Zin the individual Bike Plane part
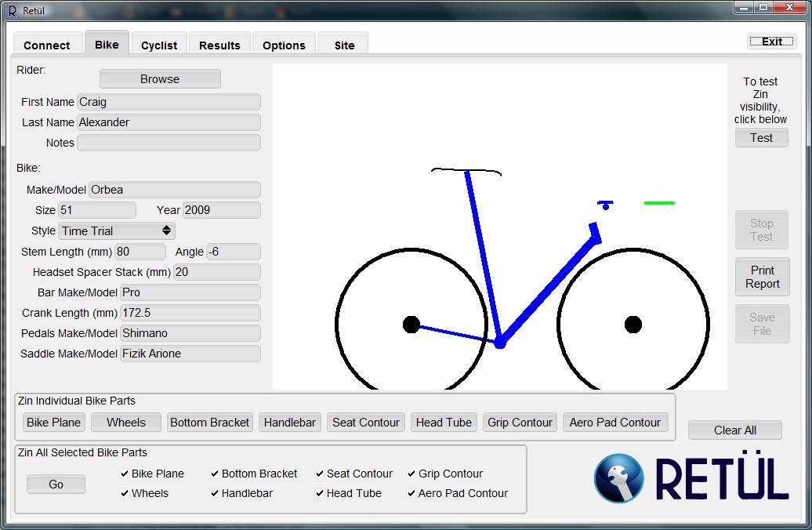 [x=54, y=423]
